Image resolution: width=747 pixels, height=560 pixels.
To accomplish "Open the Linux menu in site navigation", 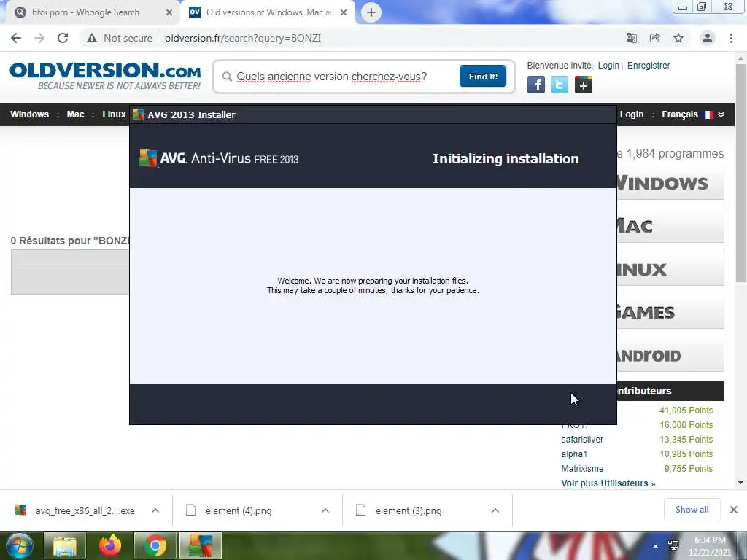I will [114, 114].
